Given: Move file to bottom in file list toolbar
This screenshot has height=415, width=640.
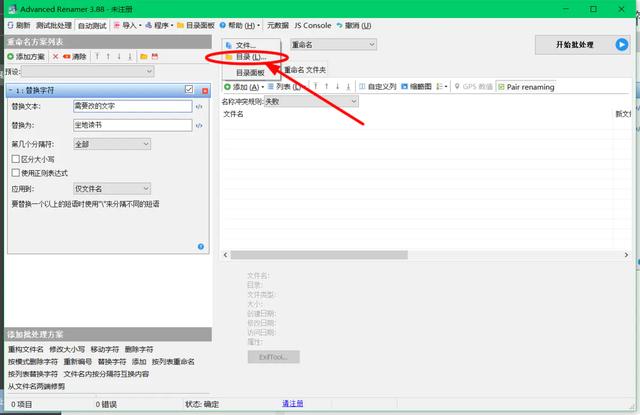Looking at the screenshot, I should (348, 87).
